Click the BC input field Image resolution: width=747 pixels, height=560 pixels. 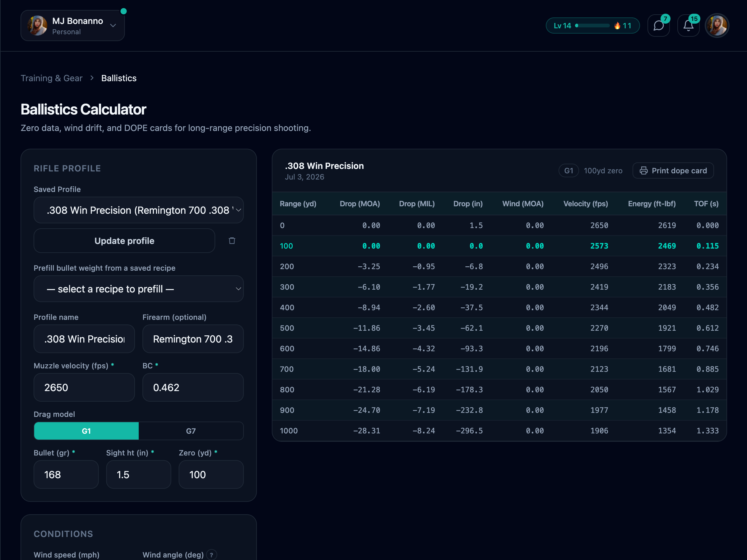(x=193, y=387)
